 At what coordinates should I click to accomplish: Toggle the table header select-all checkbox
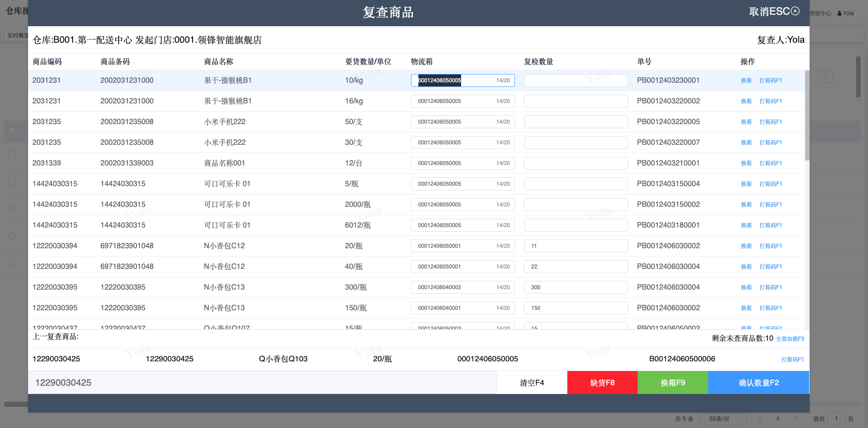point(12,130)
